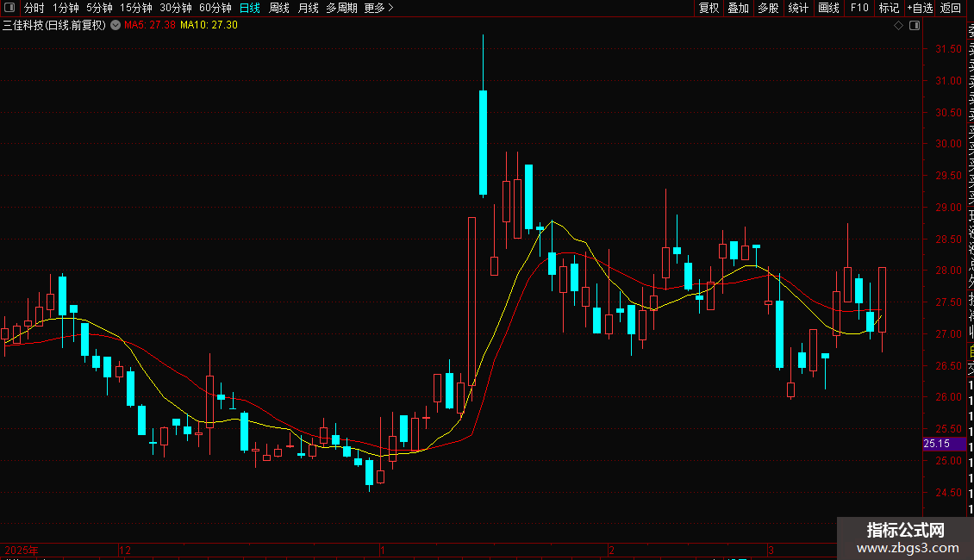The height and width of the screenshot is (560, 974).
Task: Add stock via +自选 button
Action: tap(920, 8)
